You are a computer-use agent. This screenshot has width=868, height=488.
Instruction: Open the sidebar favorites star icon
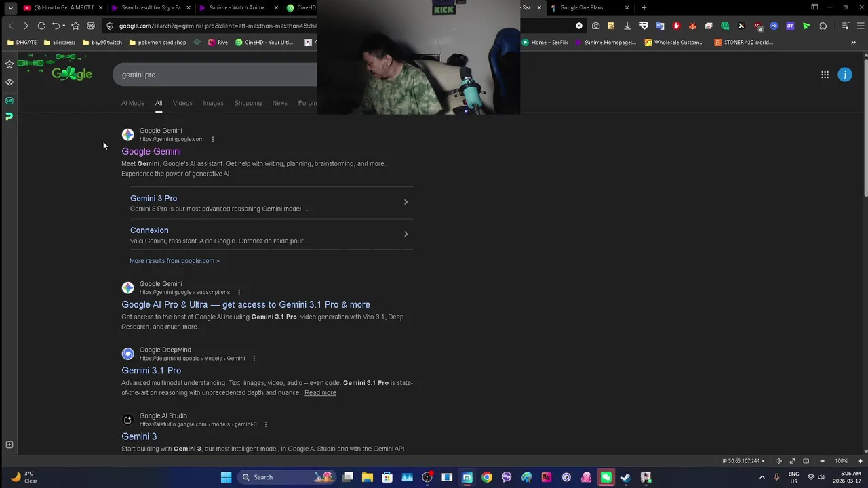[x=9, y=64]
